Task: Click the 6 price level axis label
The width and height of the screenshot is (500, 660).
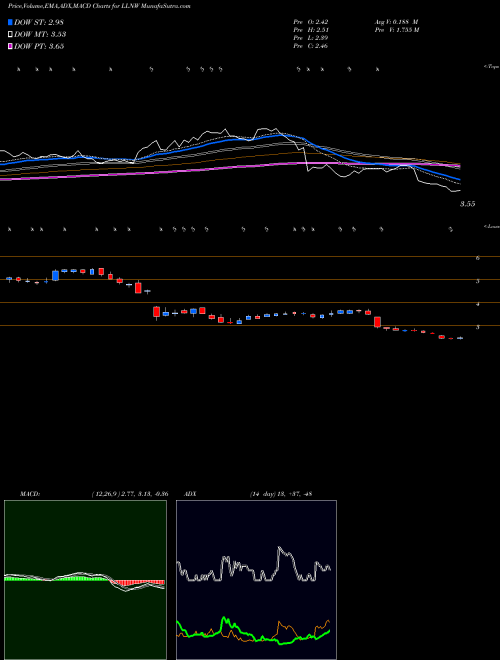Action: (x=478, y=258)
